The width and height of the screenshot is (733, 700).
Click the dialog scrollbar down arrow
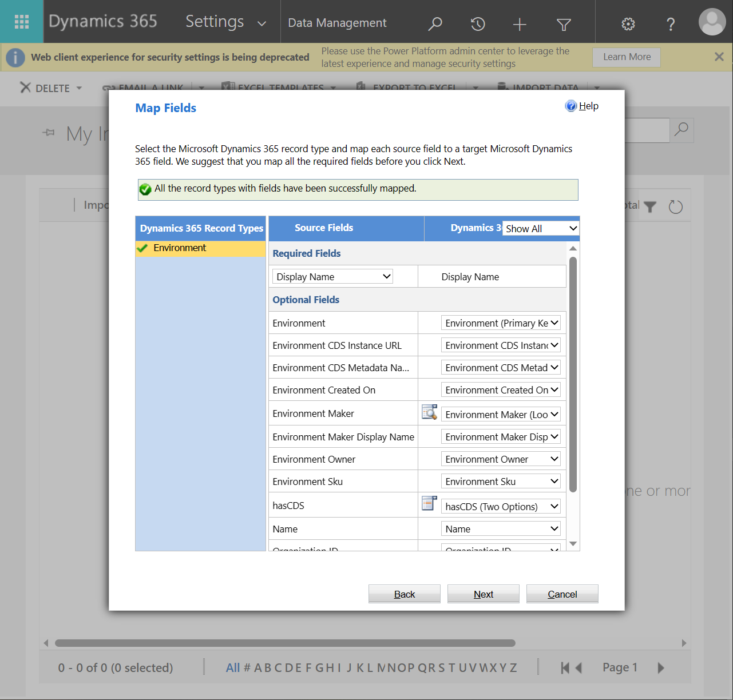pyautogui.click(x=573, y=544)
